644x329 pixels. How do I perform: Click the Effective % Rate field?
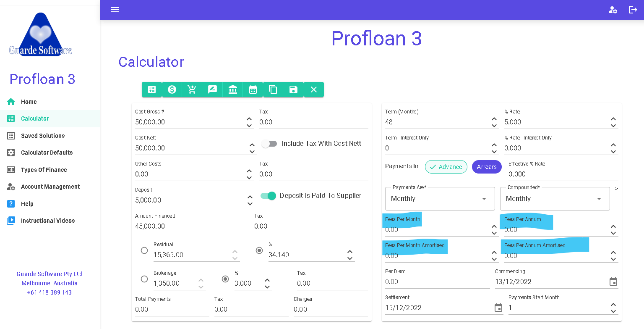click(563, 174)
